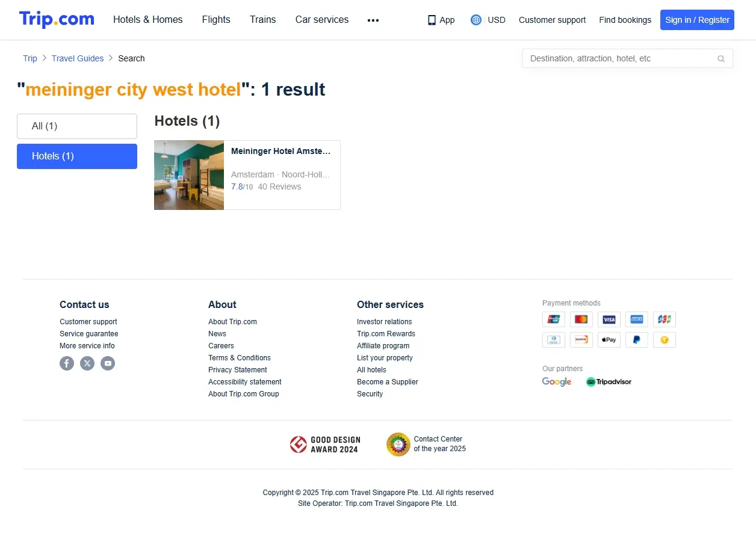Image resolution: width=756 pixels, height=554 pixels.
Task: Click the search magnifier icon
Action: pyautogui.click(x=721, y=58)
